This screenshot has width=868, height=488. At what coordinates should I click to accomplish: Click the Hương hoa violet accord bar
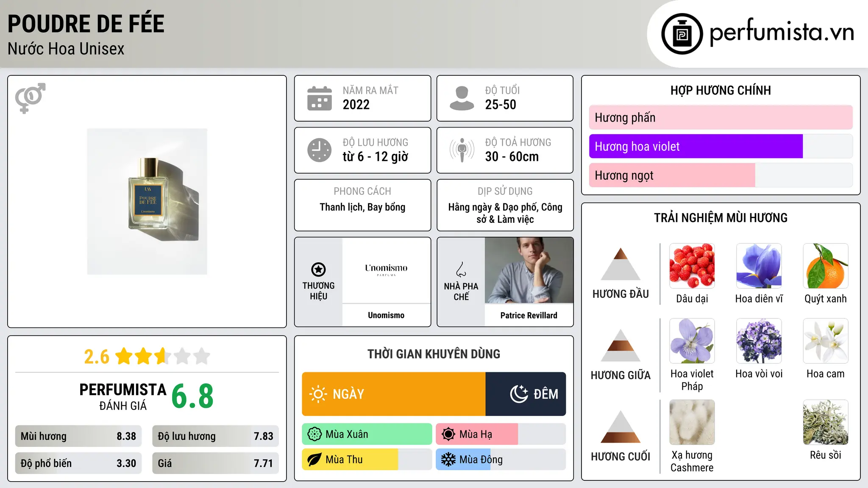tap(721, 147)
